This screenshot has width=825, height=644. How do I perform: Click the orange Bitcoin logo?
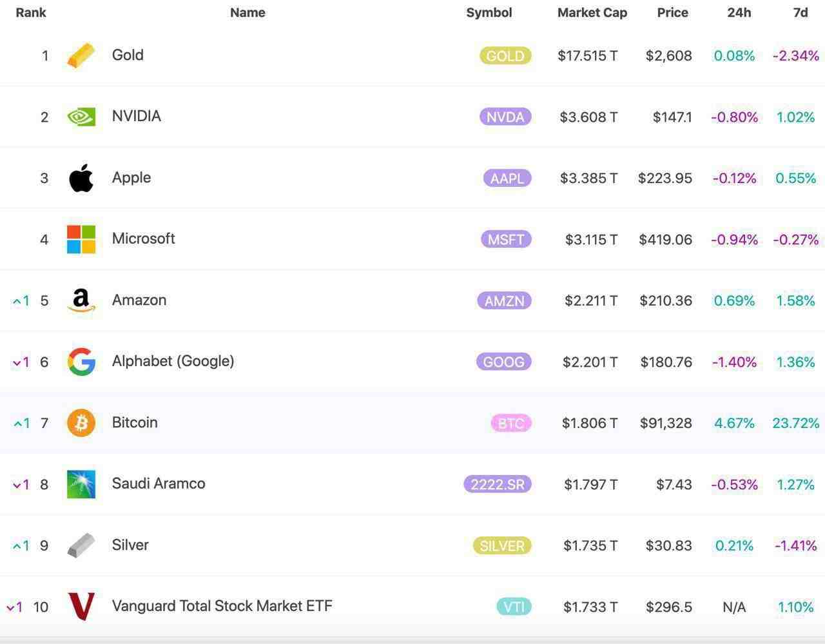[81, 423]
